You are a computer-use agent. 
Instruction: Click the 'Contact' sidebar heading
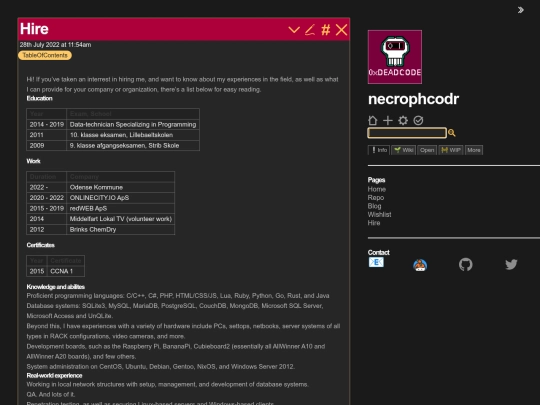pos(378,252)
